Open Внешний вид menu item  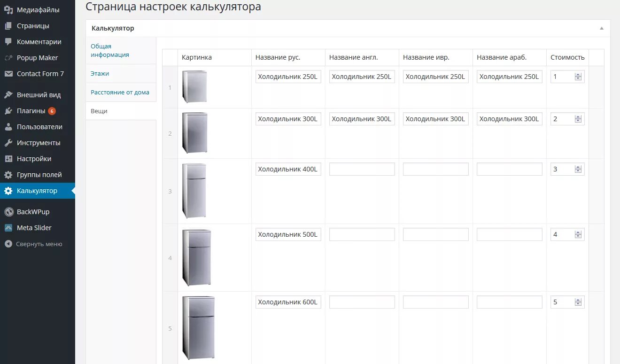coord(38,95)
